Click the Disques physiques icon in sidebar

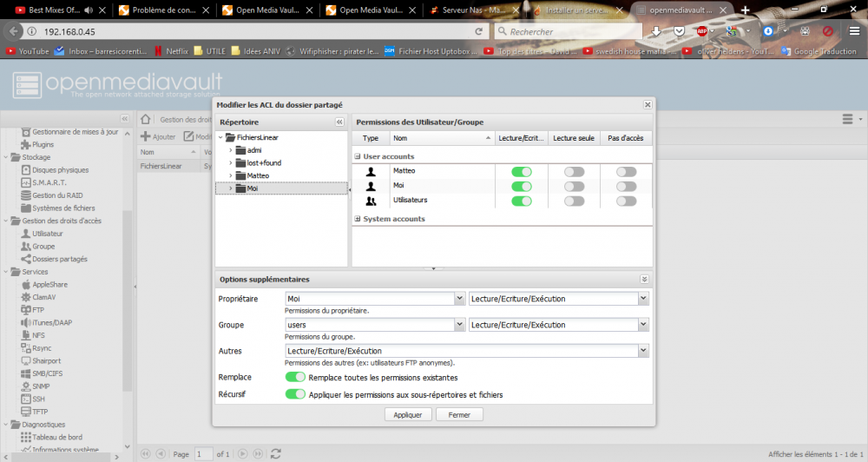click(x=25, y=170)
